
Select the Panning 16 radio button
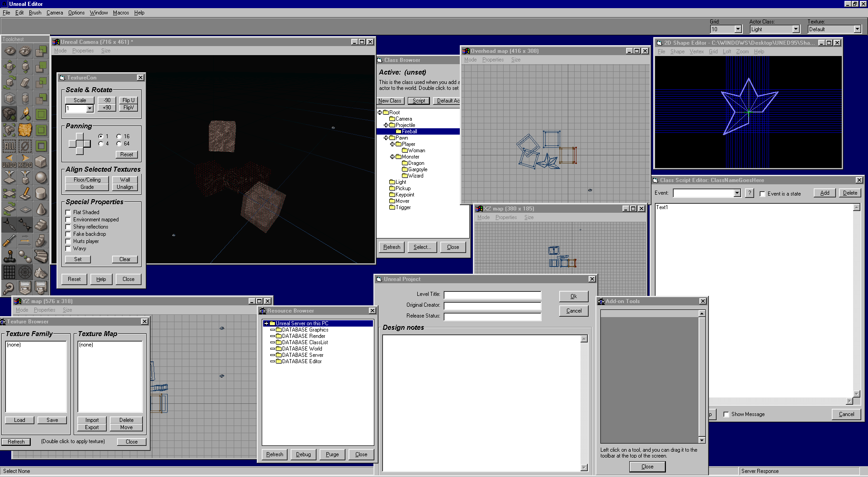pyautogui.click(x=119, y=136)
